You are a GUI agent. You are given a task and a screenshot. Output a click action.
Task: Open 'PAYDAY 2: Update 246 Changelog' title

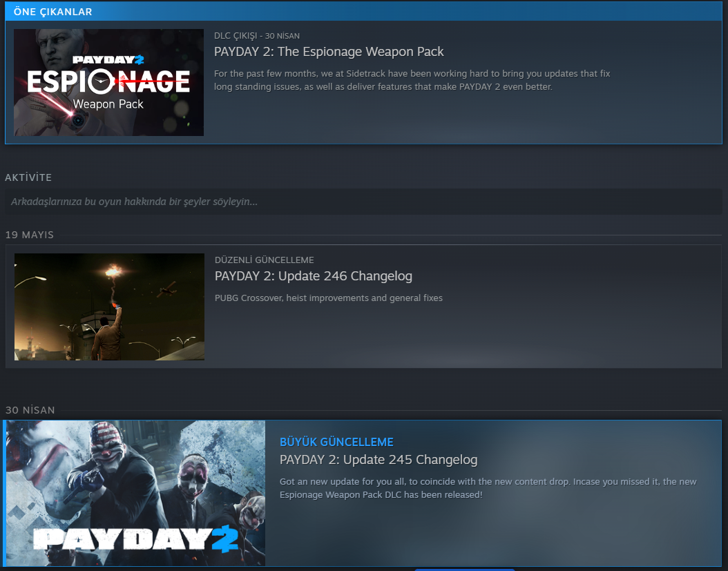[314, 276]
